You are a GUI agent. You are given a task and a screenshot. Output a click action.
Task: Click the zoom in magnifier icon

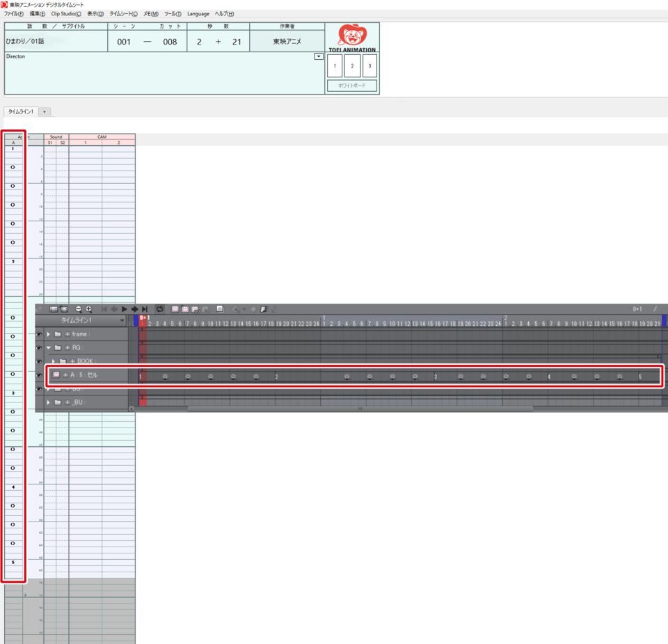point(89,308)
